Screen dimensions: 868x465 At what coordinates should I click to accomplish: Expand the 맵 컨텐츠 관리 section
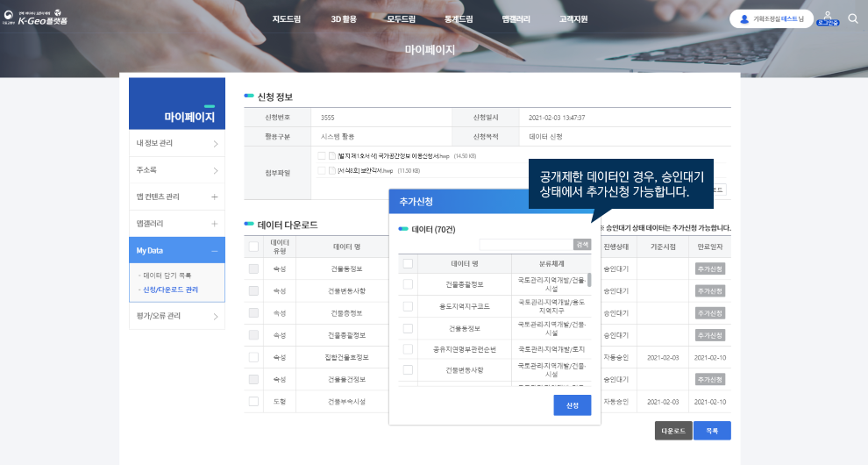point(215,197)
